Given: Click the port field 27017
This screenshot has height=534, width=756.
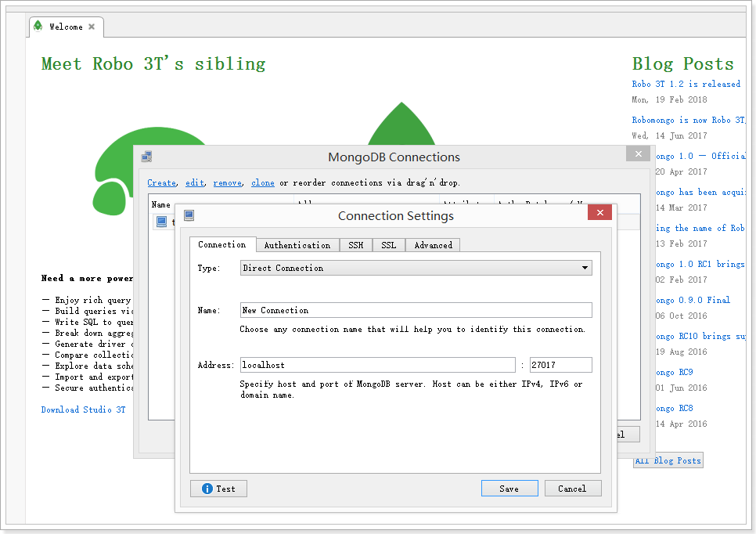Looking at the screenshot, I should coord(560,365).
